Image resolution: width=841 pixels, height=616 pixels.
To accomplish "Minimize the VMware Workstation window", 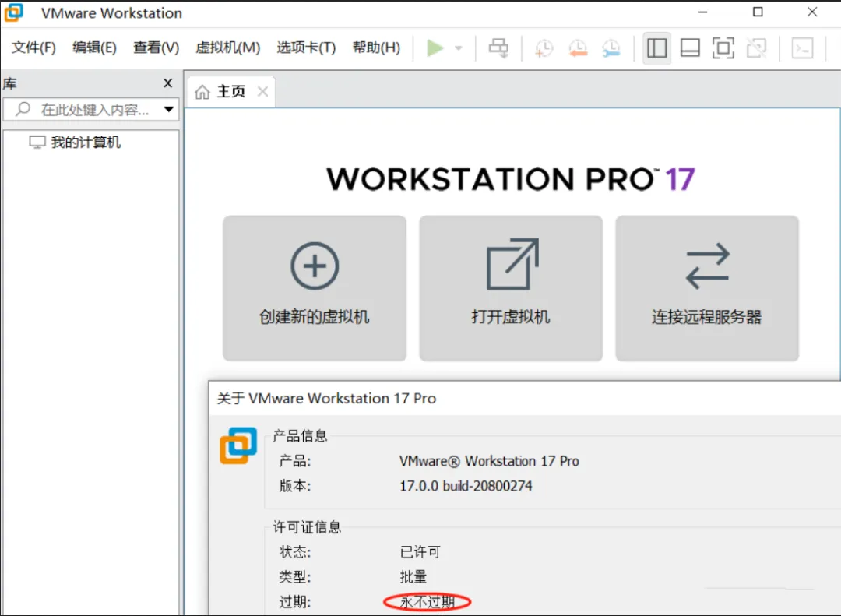I will 702,12.
